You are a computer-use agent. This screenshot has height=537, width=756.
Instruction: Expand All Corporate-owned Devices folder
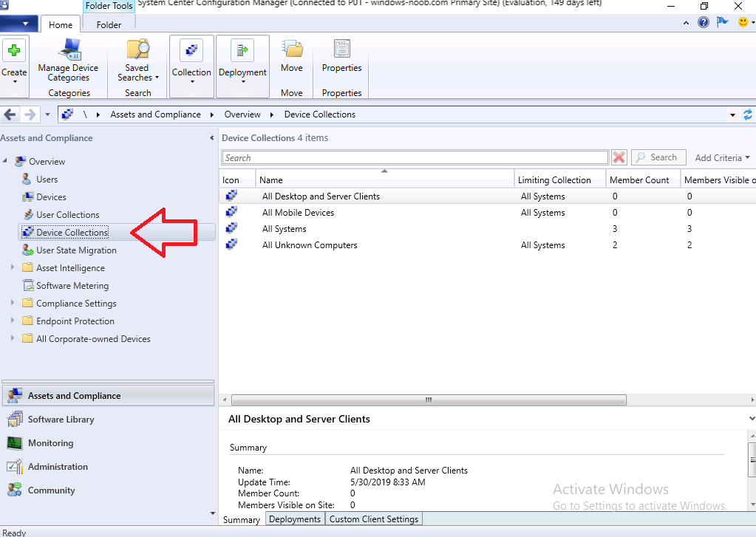pyautogui.click(x=13, y=338)
